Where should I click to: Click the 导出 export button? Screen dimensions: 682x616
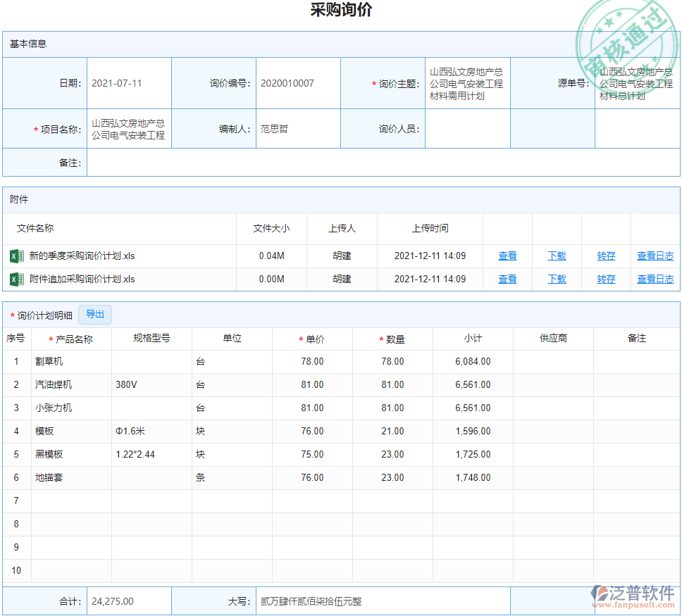point(95,315)
